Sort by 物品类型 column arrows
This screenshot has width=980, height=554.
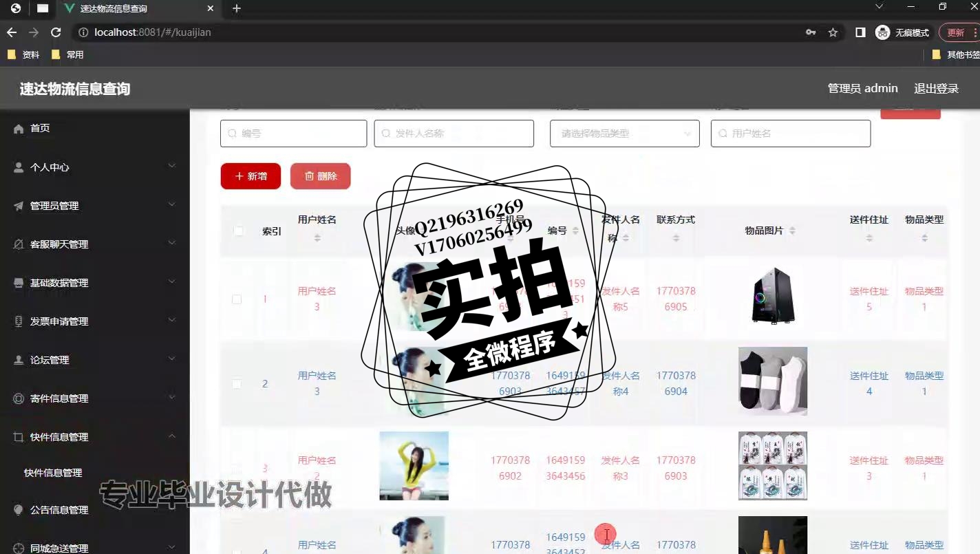click(x=924, y=238)
